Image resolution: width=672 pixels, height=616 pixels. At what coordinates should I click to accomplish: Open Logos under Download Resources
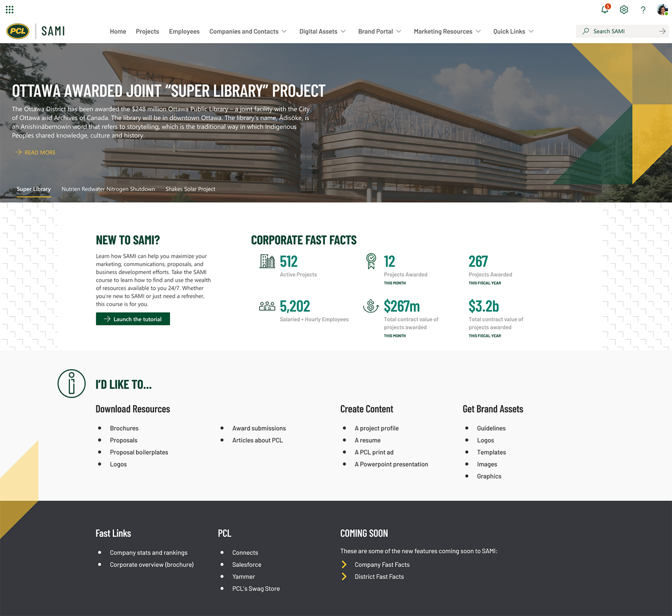[x=119, y=465]
